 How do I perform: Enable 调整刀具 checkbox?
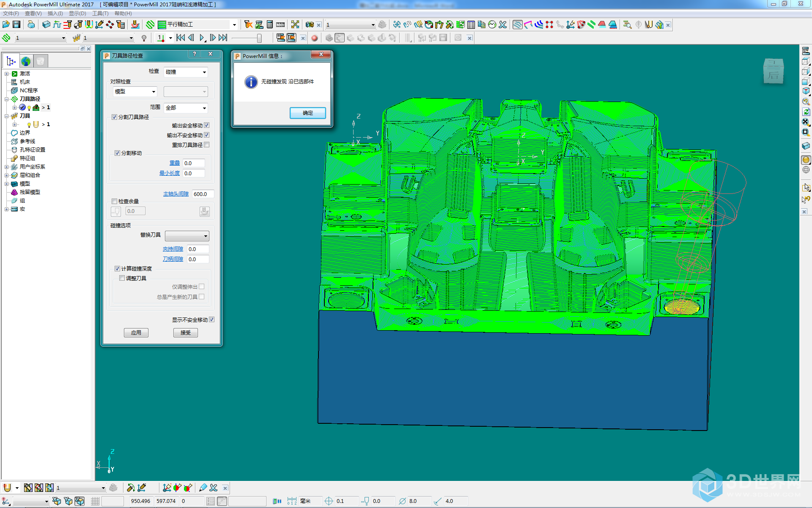(122, 278)
